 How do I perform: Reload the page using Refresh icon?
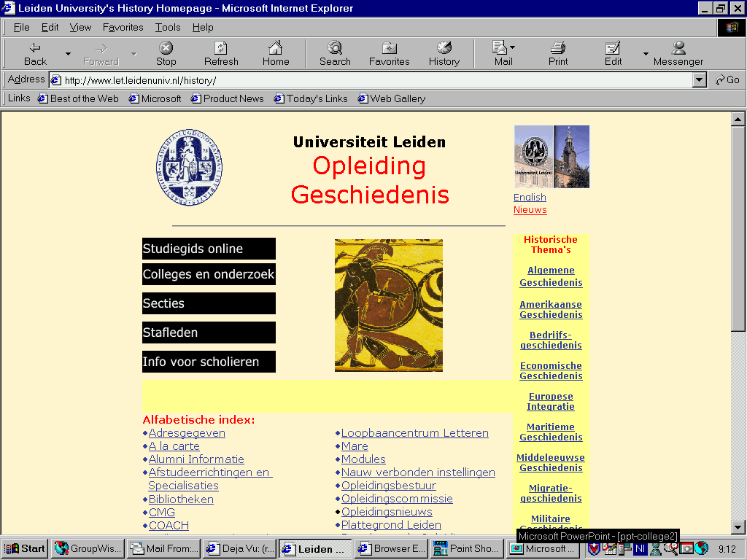pos(220,48)
